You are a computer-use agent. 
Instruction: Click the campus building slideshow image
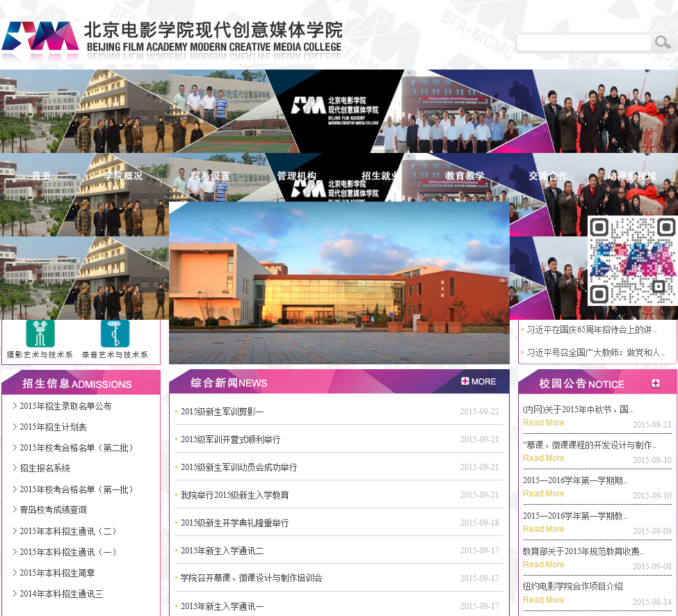tap(339, 283)
